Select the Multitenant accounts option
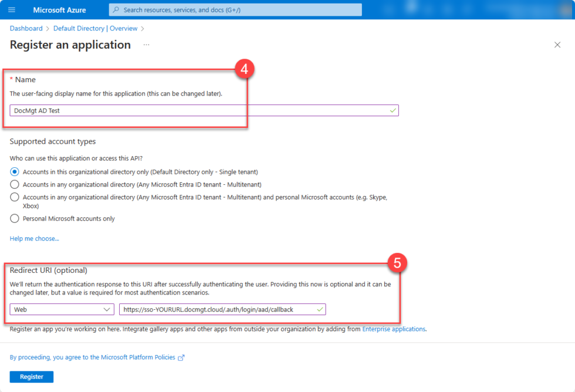The image size is (575, 392). coord(13,184)
